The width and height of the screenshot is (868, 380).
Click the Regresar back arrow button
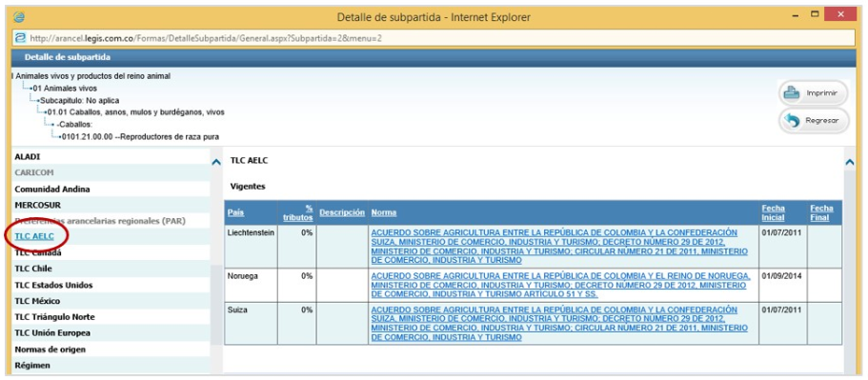click(x=813, y=121)
